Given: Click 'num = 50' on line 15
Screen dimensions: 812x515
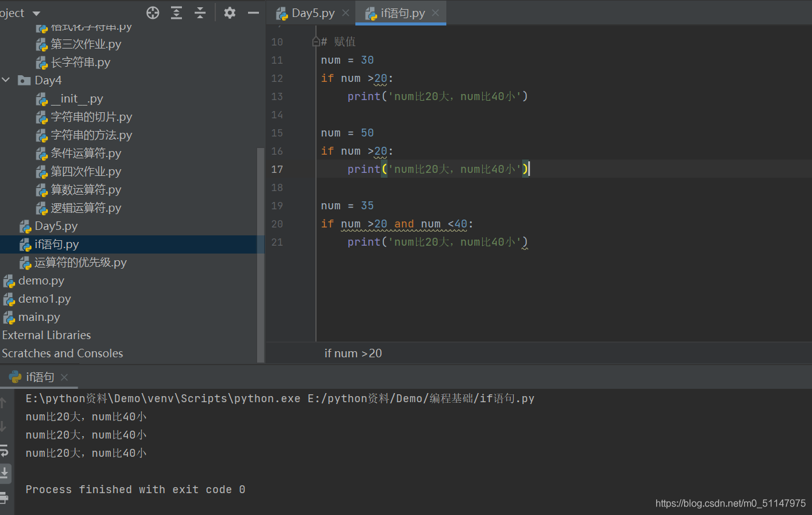Looking at the screenshot, I should pos(347,133).
